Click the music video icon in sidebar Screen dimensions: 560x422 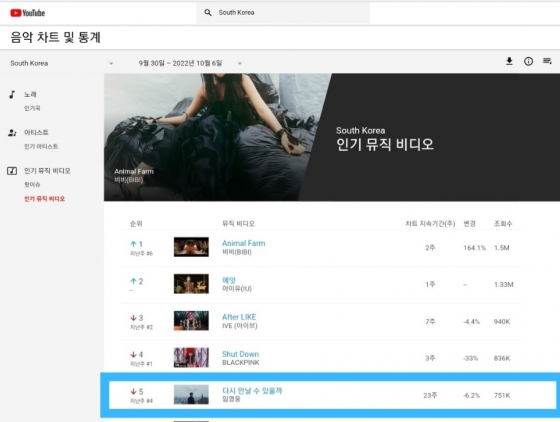[x=12, y=171]
